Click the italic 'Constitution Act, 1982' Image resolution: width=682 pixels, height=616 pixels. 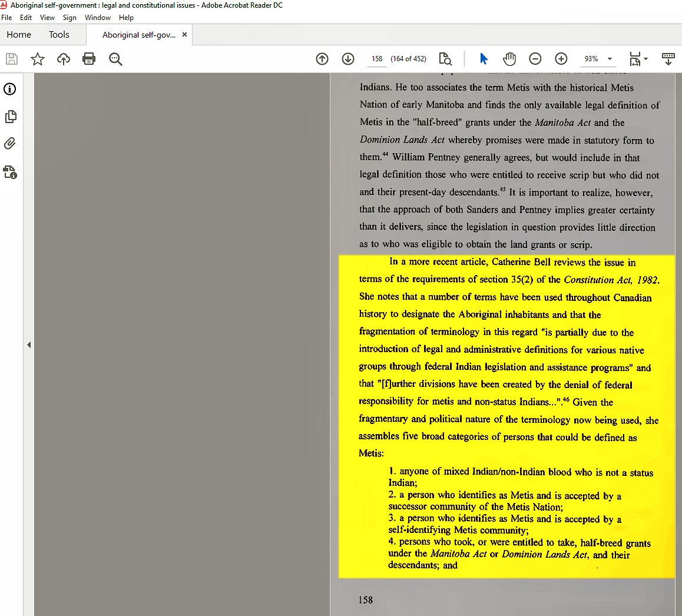point(611,280)
